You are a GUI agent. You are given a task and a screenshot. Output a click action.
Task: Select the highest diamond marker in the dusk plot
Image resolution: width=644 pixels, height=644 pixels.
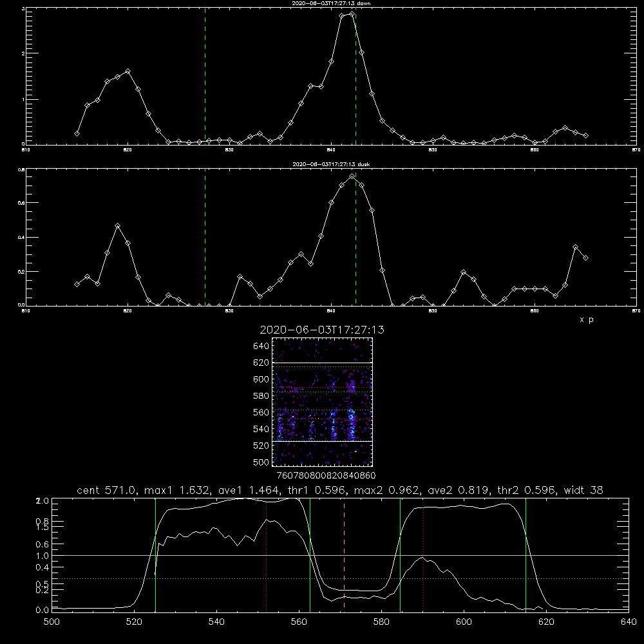point(352,176)
